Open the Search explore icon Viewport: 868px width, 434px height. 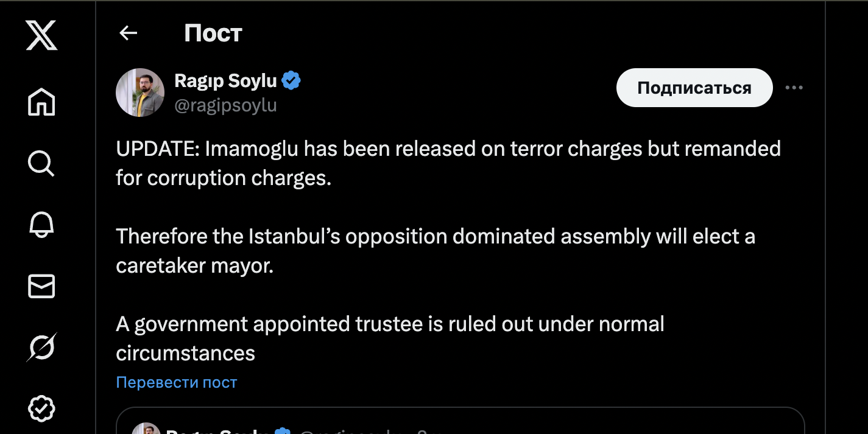click(41, 163)
